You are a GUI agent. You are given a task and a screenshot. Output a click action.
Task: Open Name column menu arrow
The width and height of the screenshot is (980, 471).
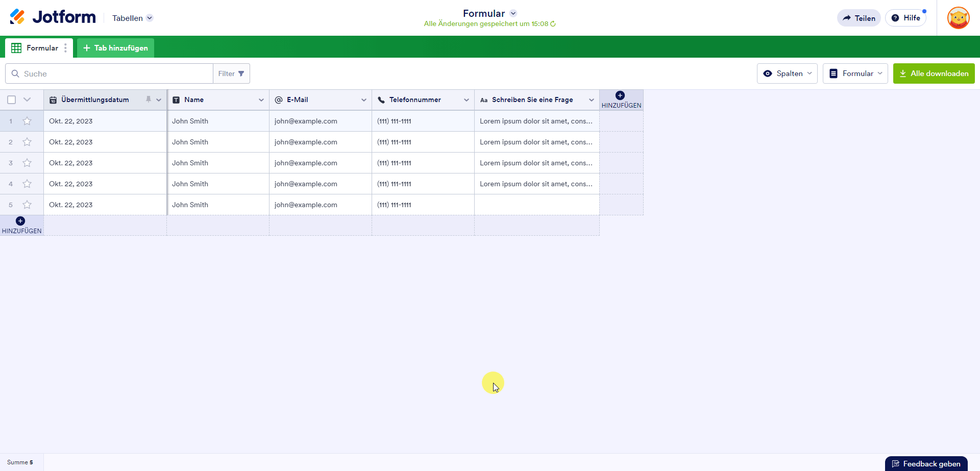(x=261, y=100)
